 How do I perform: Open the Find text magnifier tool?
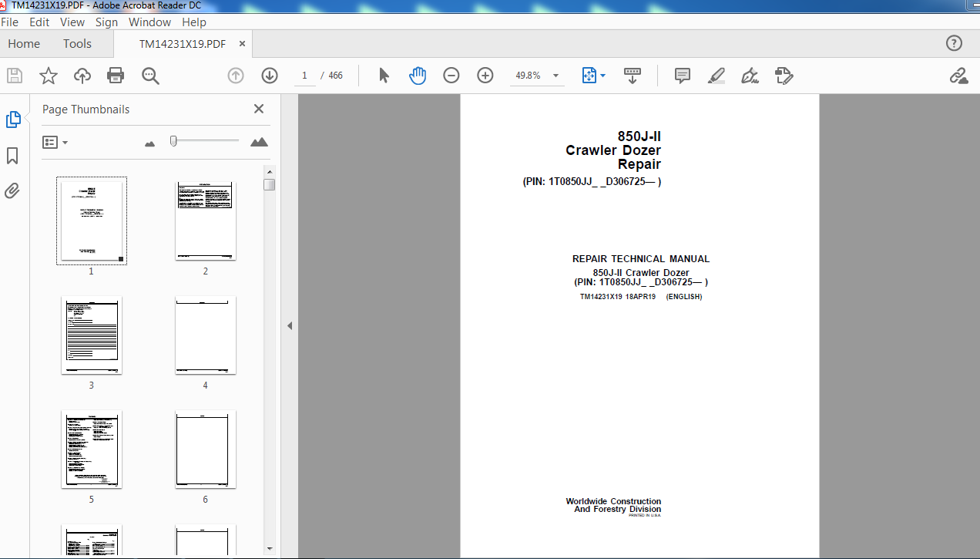click(150, 76)
